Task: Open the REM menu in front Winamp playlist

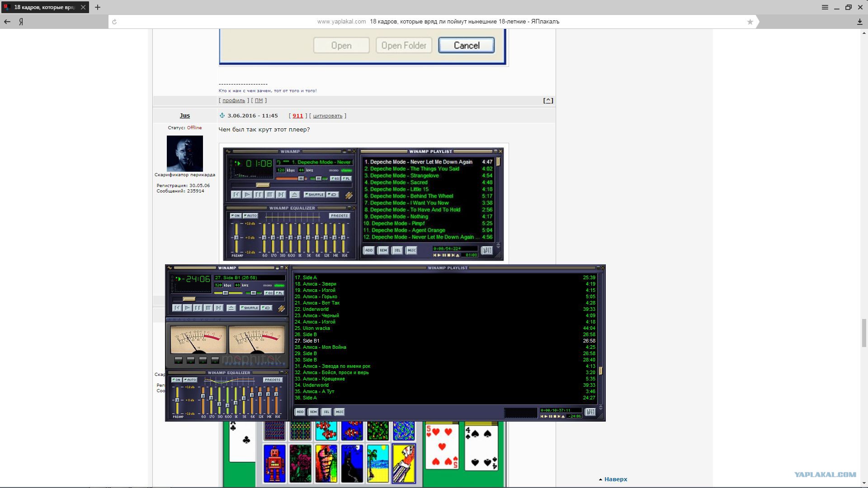Action: point(313,412)
